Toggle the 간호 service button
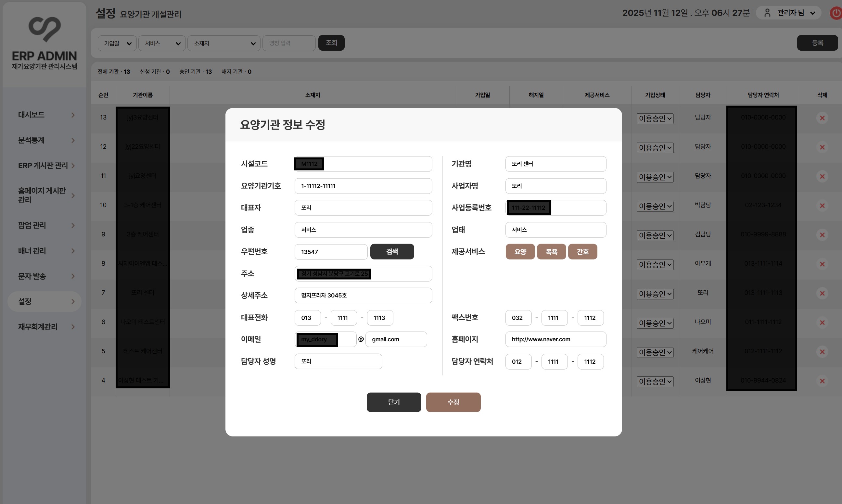Screen dimensions: 842x504 [x=582, y=252]
